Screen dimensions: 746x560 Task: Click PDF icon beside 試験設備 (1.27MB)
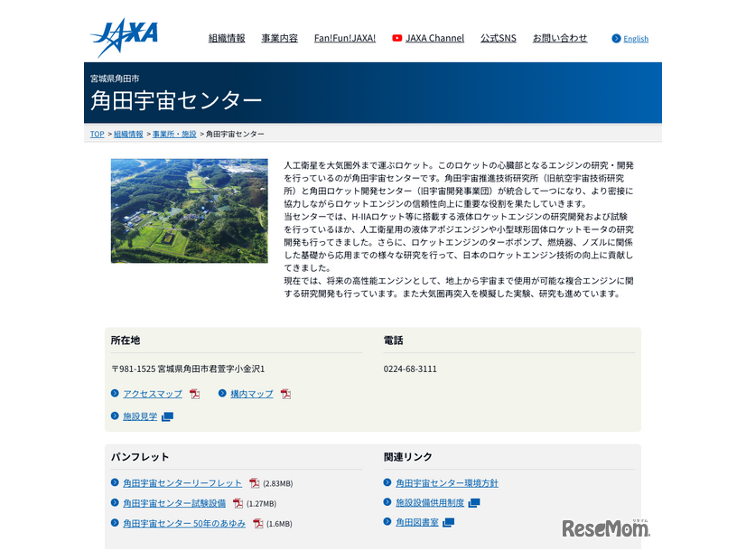pos(238,503)
